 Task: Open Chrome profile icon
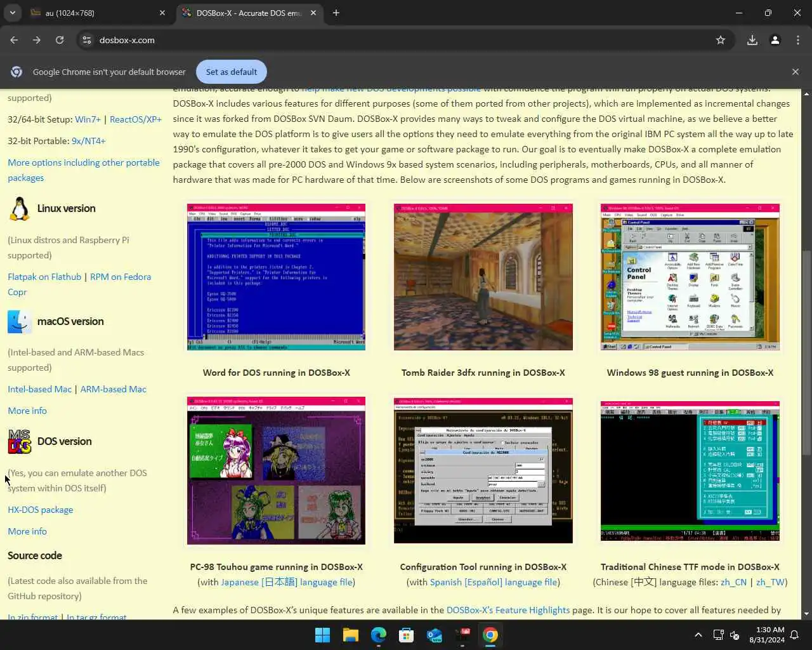[x=775, y=40]
